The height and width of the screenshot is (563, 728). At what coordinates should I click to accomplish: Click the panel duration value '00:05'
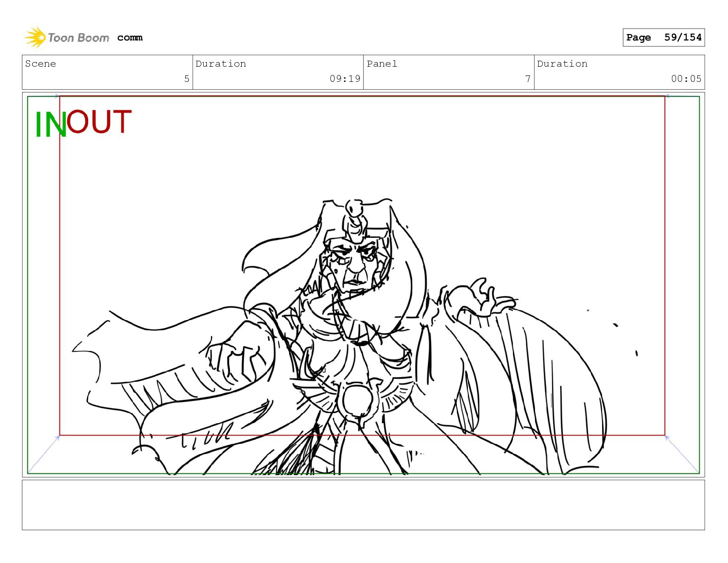(686, 79)
